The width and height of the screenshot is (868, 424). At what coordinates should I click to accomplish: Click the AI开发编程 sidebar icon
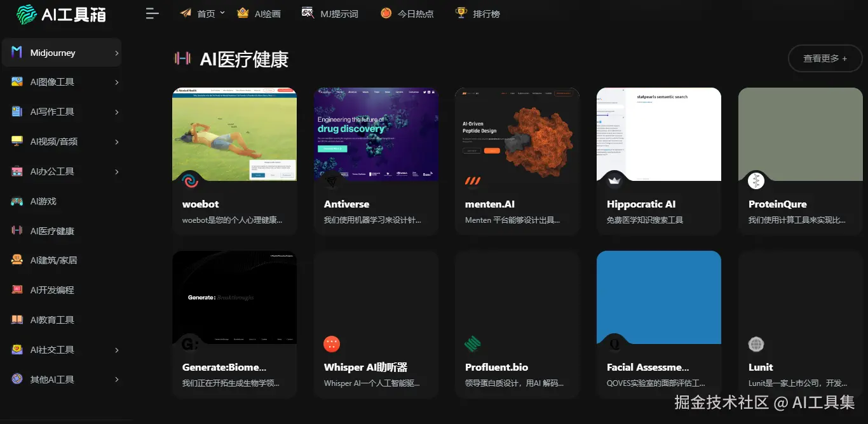pyautogui.click(x=17, y=290)
